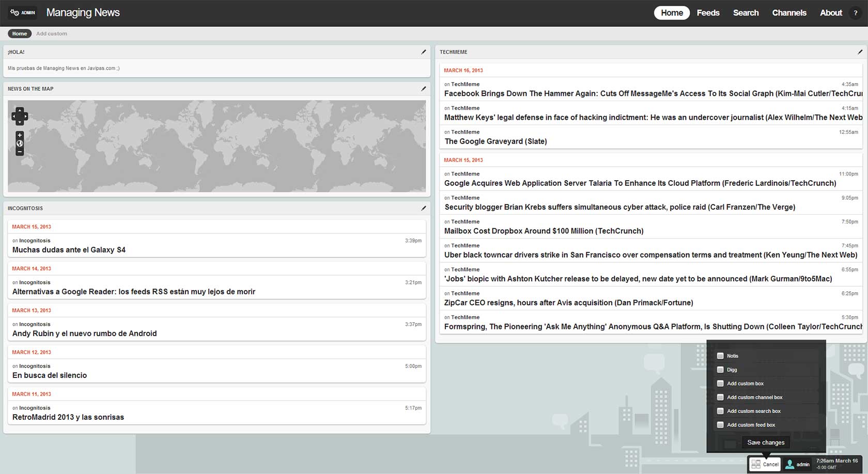Toggle Add custom channel box checkbox
This screenshot has width=868, height=474.
[720, 397]
